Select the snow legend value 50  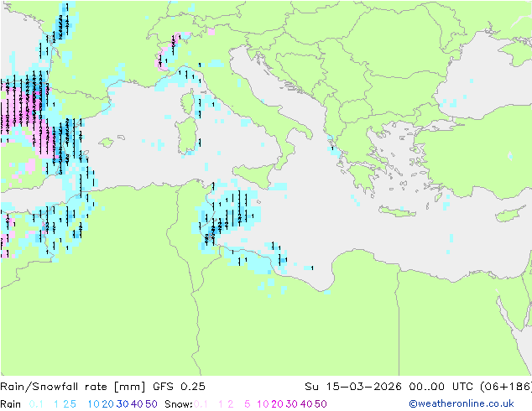321,404
